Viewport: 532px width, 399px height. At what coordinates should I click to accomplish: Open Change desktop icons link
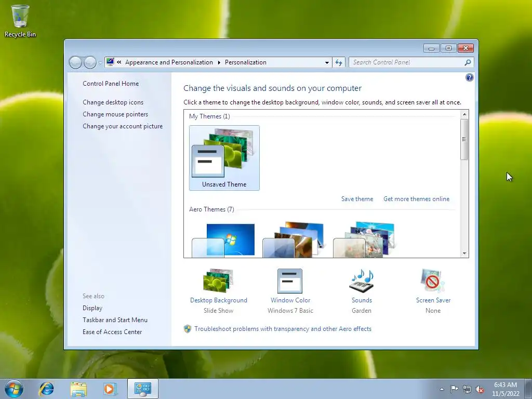[x=113, y=102]
